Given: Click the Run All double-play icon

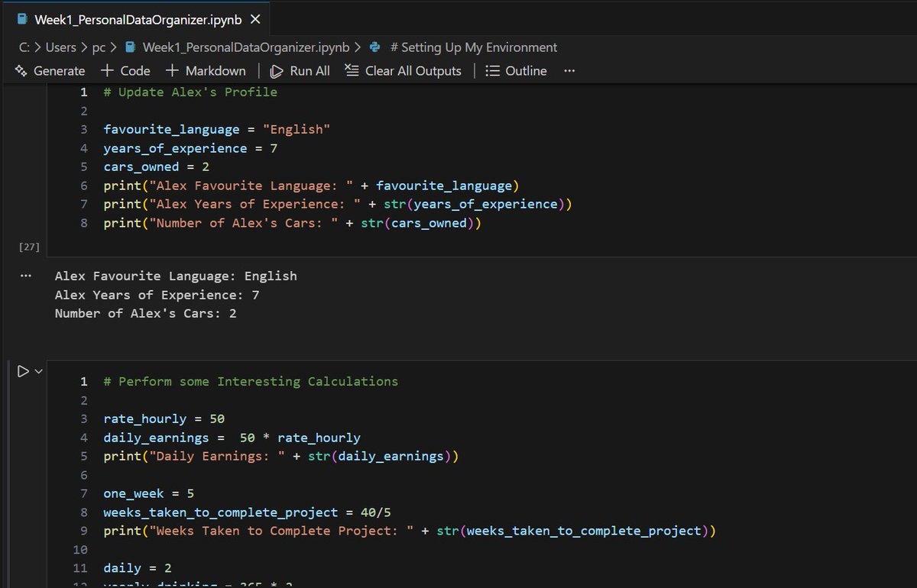Looking at the screenshot, I should tap(277, 71).
